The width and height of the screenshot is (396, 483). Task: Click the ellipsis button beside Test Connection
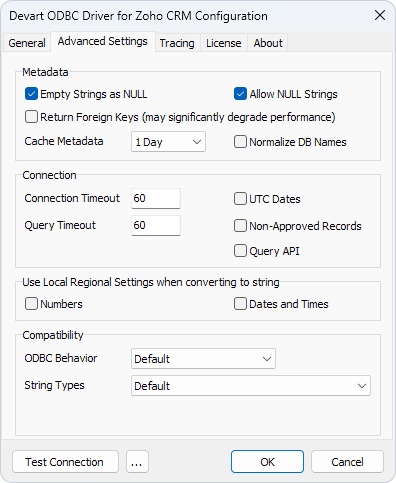(137, 462)
